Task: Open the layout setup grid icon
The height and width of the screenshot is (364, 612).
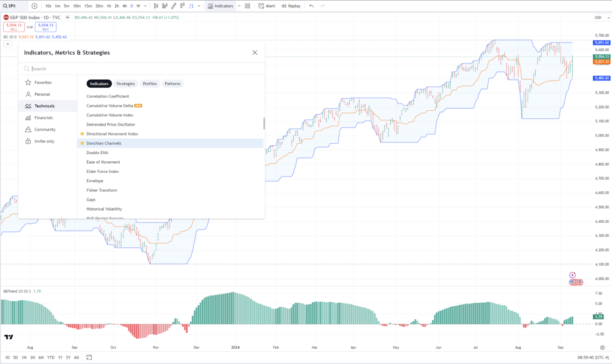Action: click(247, 6)
